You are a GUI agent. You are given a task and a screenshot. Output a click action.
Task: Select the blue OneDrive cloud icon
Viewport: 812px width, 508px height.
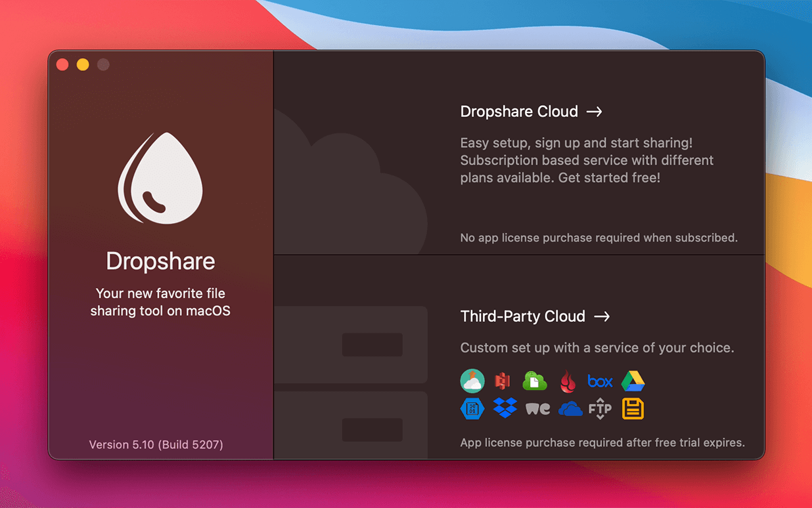pyautogui.click(x=570, y=408)
